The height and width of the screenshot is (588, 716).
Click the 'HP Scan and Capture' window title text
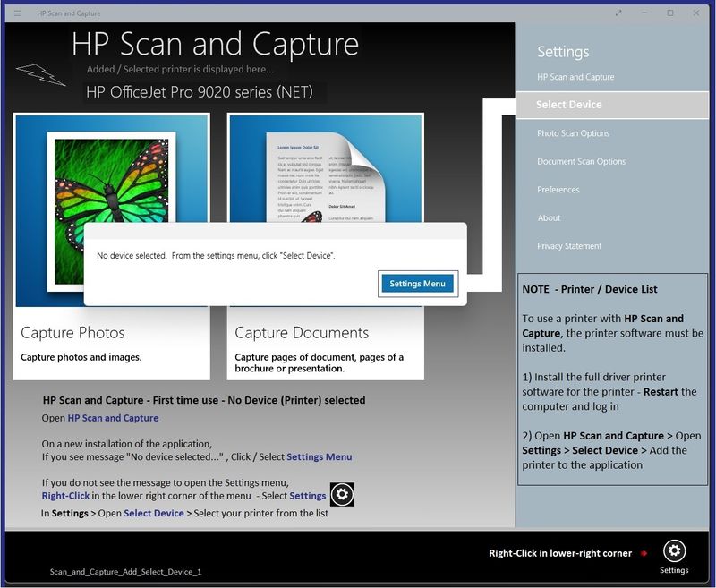[69, 13]
